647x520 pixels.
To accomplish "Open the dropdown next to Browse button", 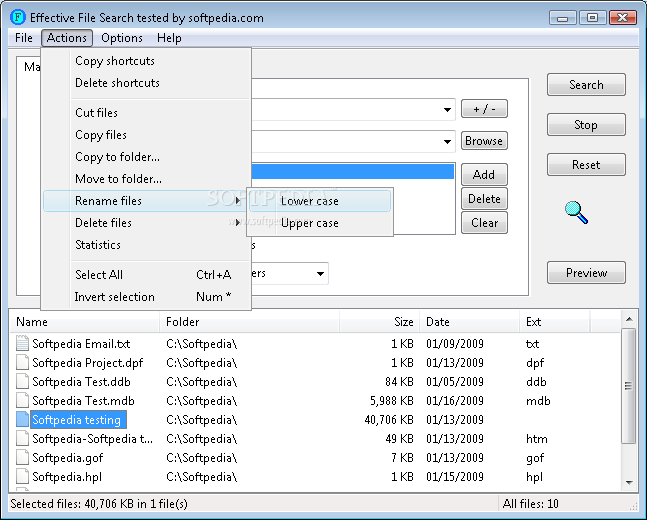I will pos(447,142).
